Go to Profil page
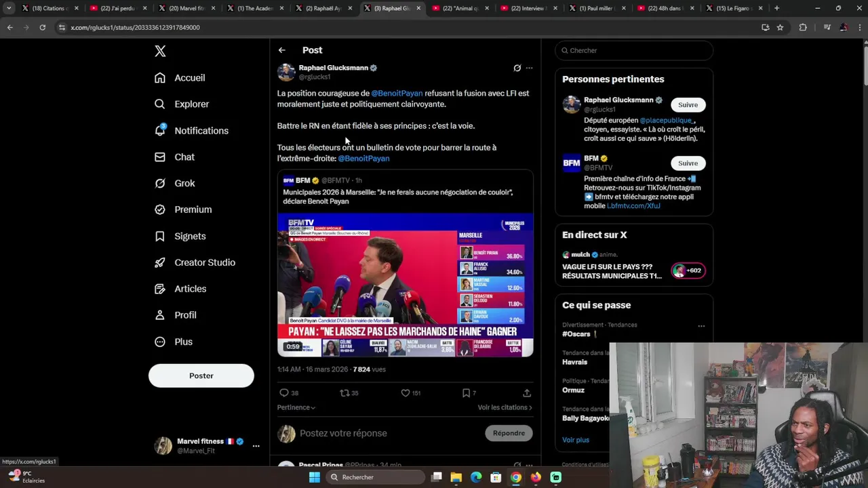 (176, 315)
